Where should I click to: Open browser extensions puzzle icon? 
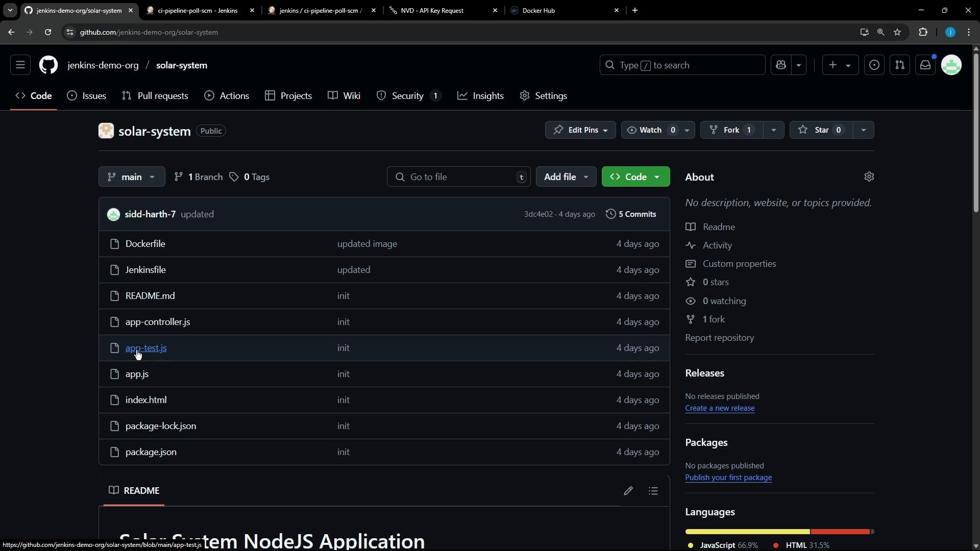click(923, 32)
